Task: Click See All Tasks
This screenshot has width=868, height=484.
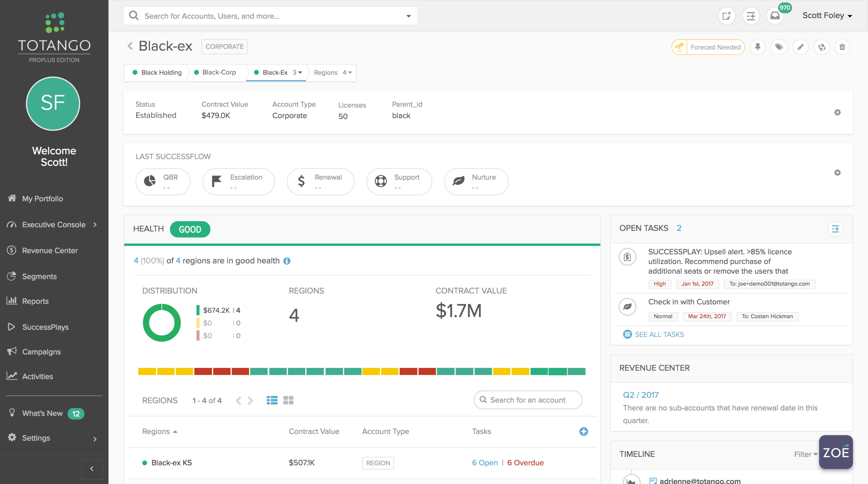Action: pos(653,334)
